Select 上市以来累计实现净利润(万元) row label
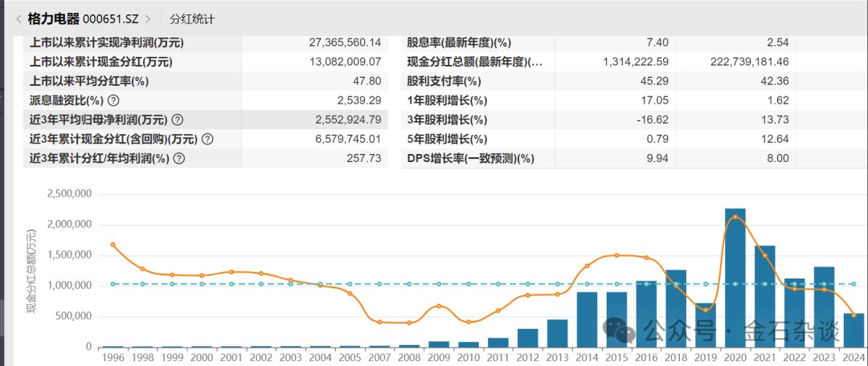The height and width of the screenshot is (366, 868). (x=106, y=43)
